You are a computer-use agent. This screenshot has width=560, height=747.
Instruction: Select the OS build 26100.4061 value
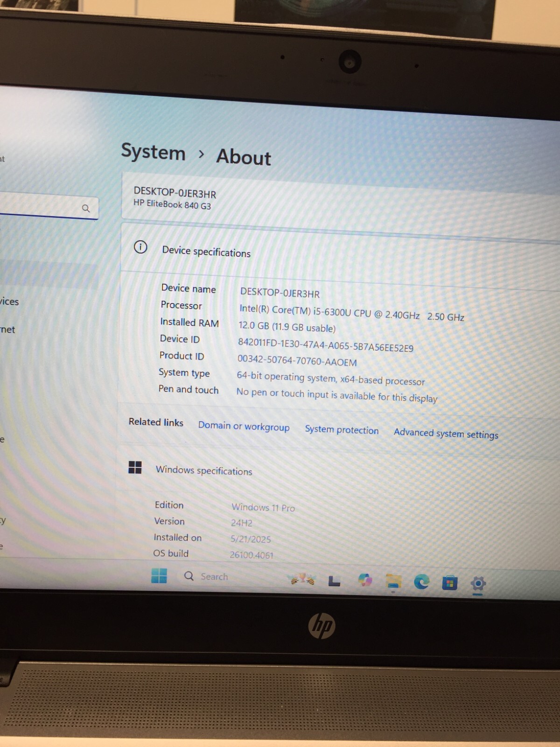pyautogui.click(x=251, y=555)
